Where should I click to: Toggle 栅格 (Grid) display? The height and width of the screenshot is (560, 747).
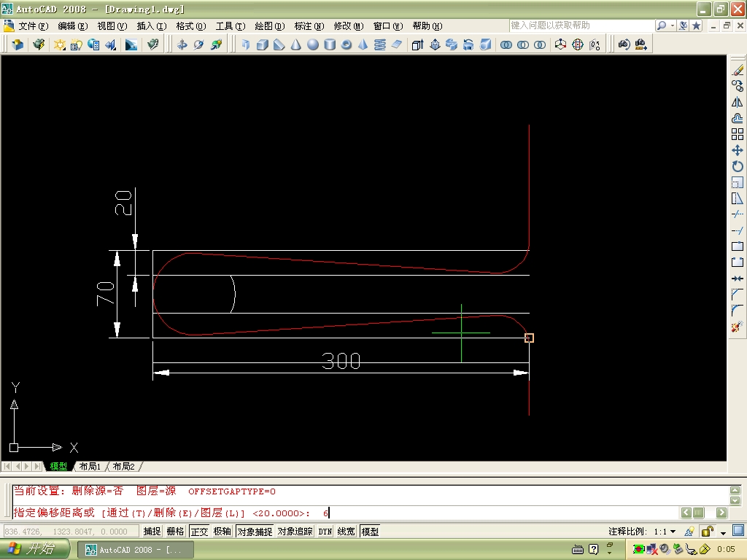(175, 531)
